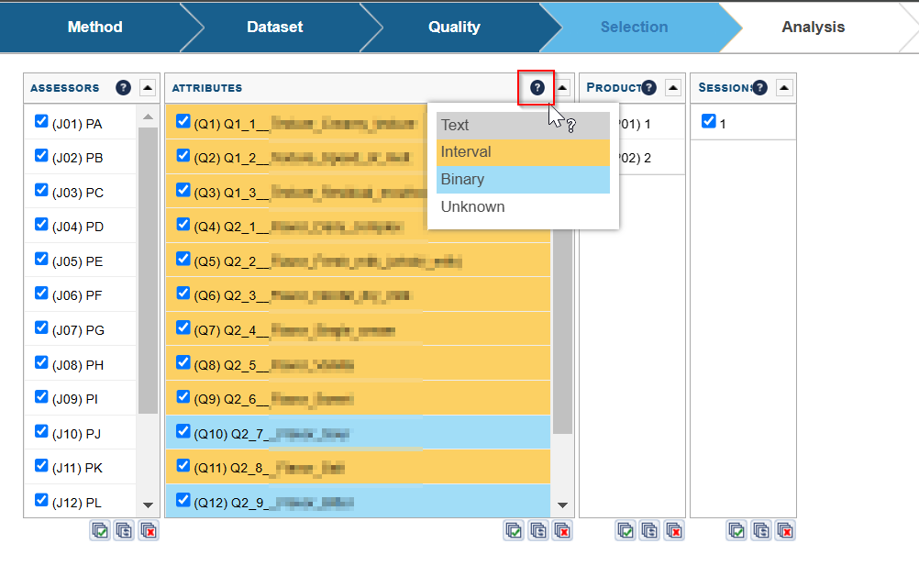Viewport: 919px width, 588px height.
Task: Click the help icon in Attributes header
Action: pyautogui.click(x=537, y=88)
